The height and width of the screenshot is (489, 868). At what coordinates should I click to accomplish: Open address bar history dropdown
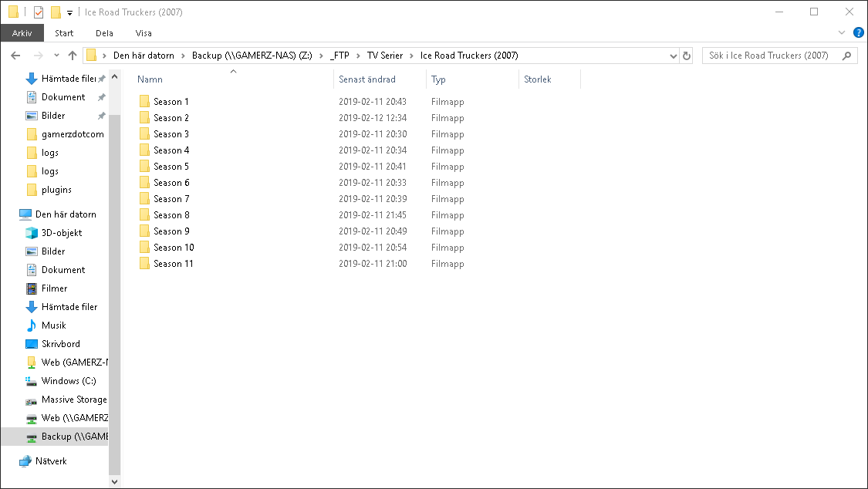(x=673, y=56)
